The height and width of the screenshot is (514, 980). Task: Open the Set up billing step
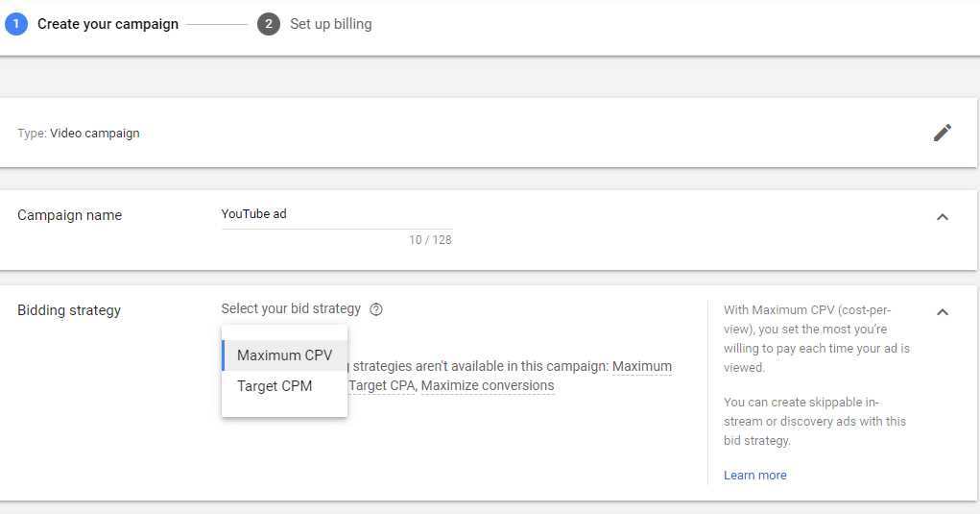point(330,24)
